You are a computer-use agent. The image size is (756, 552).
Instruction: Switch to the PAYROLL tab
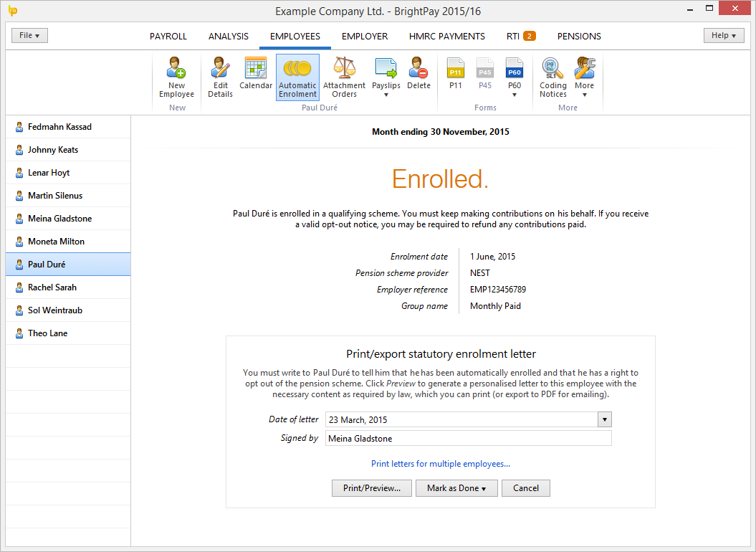point(168,36)
